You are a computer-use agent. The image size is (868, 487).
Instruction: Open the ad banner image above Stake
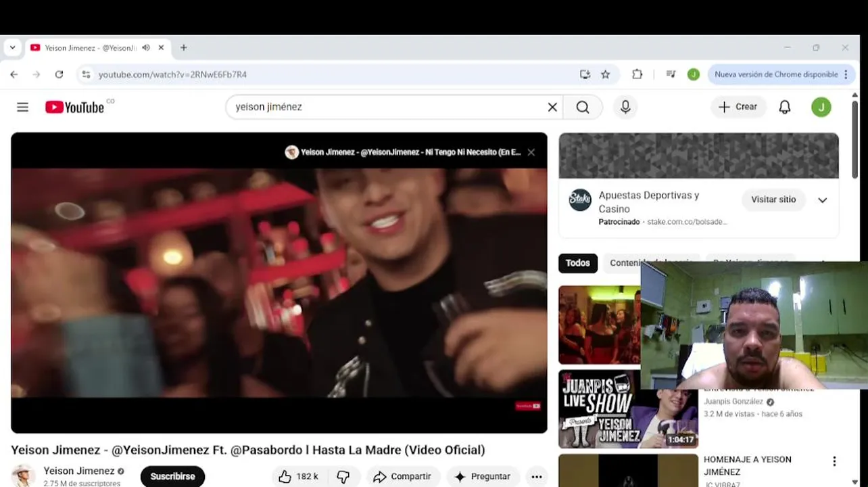698,156
